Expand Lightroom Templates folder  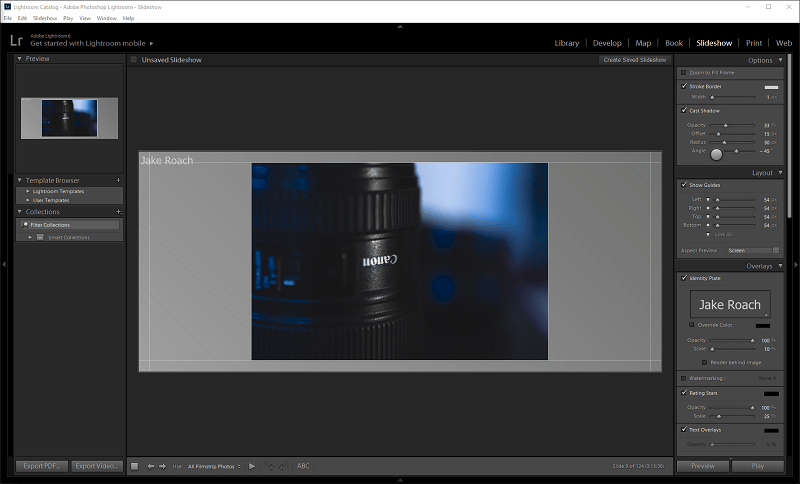click(x=28, y=191)
